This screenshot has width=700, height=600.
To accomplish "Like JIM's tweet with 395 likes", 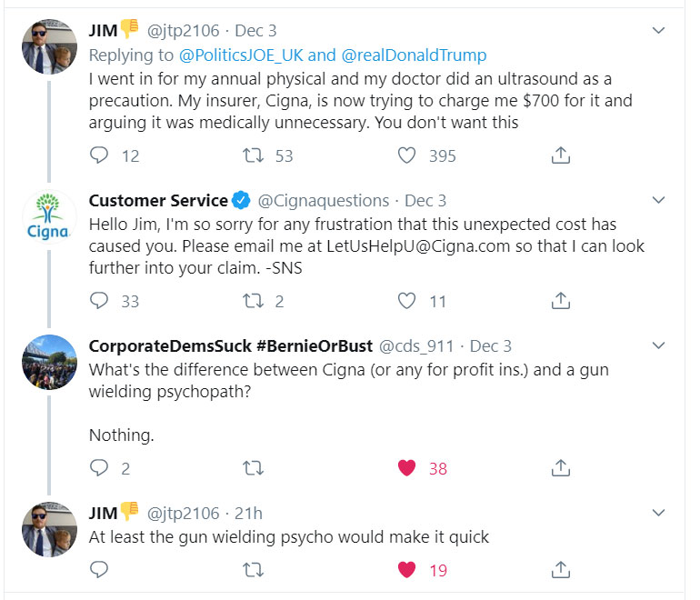I will [407, 155].
